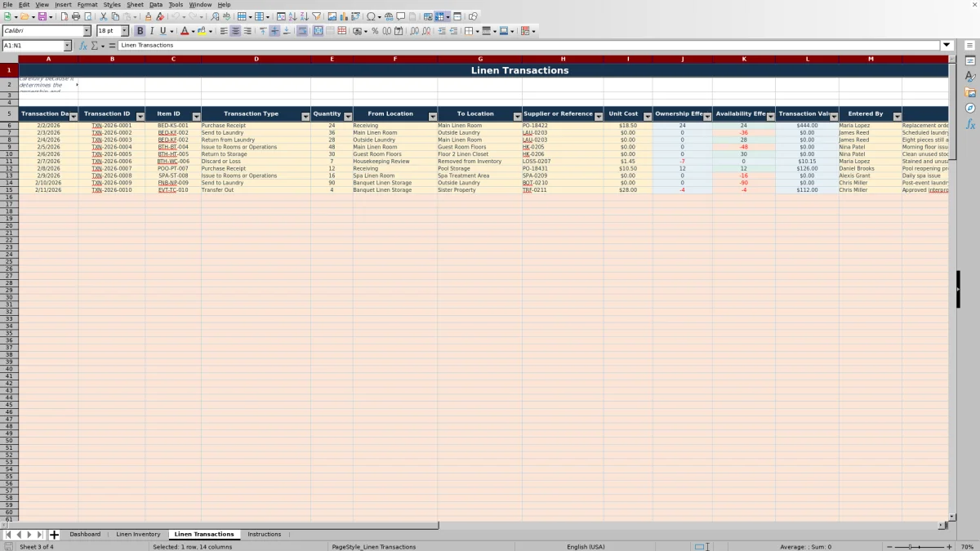Image resolution: width=980 pixels, height=551 pixels.
Task: Click the Sort Ascending icon
Action: click(292, 16)
